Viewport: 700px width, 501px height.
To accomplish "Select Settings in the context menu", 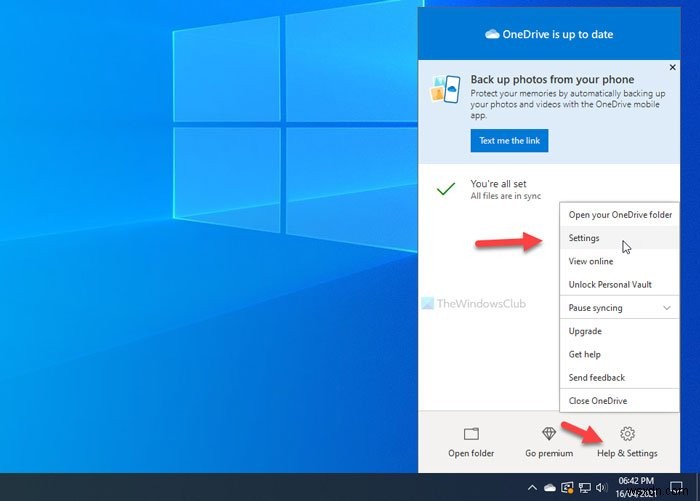I will [x=619, y=238].
